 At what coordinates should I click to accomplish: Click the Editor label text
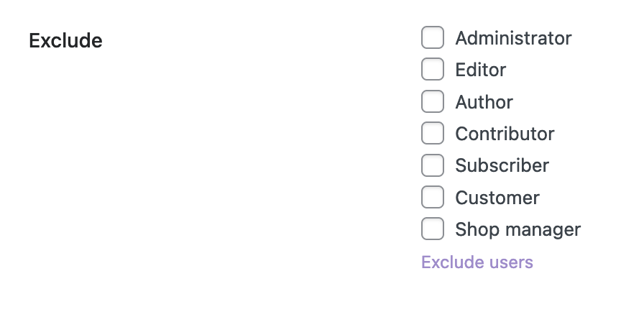pyautogui.click(x=480, y=70)
